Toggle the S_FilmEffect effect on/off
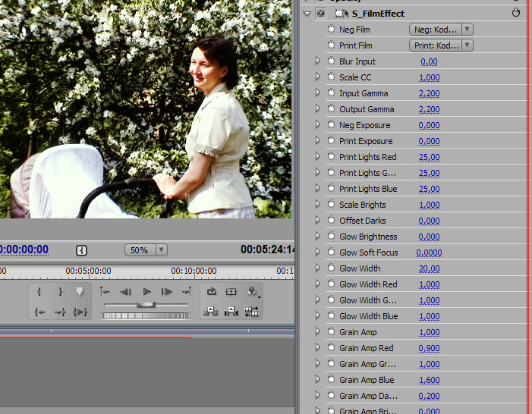The width and height of the screenshot is (532, 414). coord(321,14)
